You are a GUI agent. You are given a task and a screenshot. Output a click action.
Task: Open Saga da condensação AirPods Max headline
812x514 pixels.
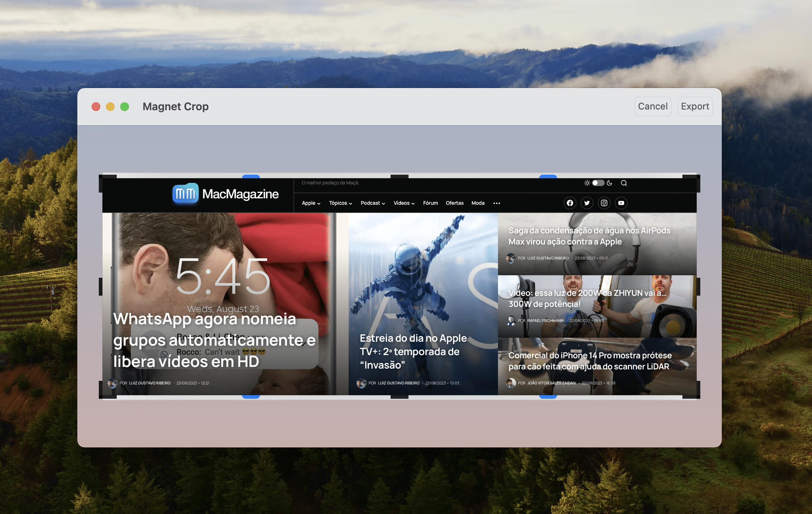[589, 236]
